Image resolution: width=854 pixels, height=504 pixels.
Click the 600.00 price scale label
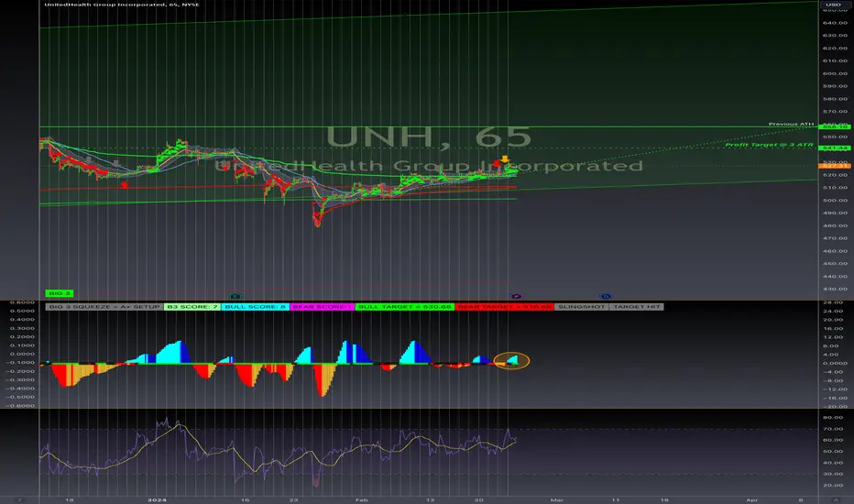click(835, 73)
